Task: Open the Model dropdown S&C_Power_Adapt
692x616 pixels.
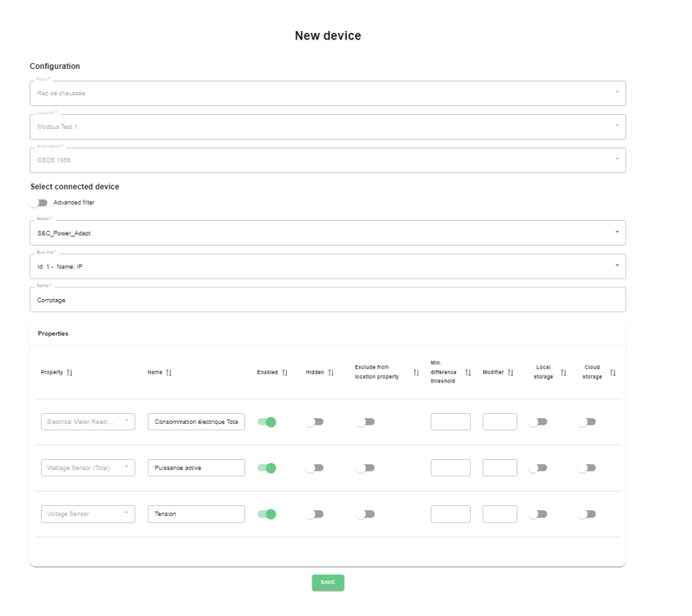Action: click(327, 232)
